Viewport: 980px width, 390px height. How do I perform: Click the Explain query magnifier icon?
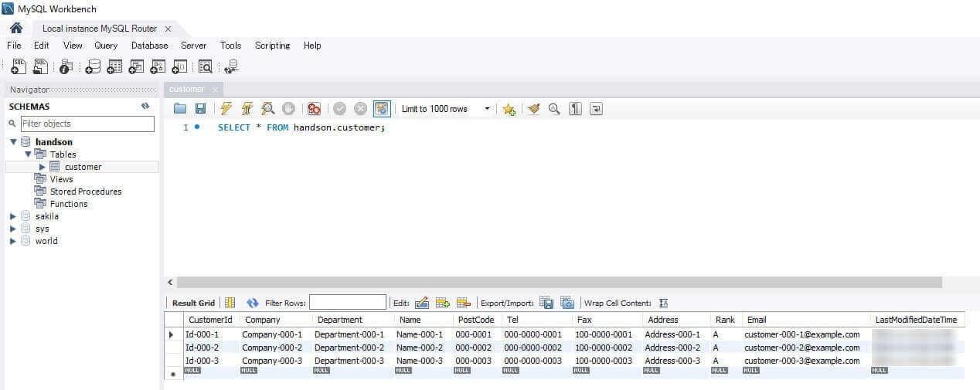(x=267, y=109)
